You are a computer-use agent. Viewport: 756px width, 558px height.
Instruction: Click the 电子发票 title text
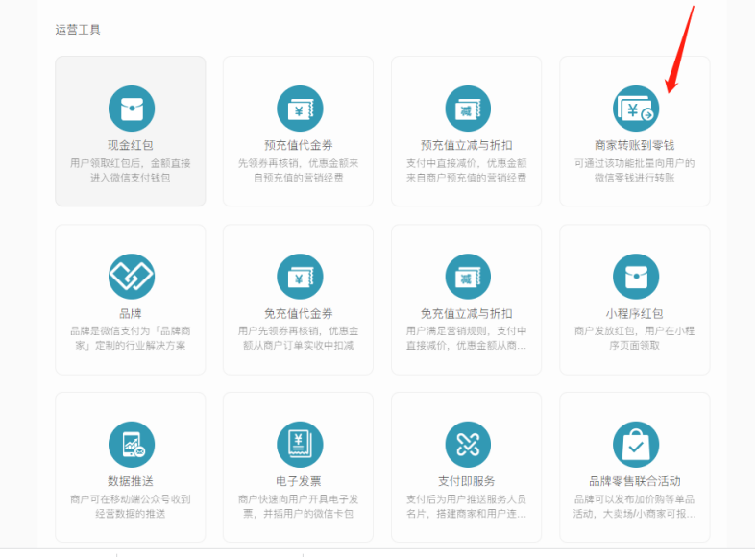(x=299, y=481)
